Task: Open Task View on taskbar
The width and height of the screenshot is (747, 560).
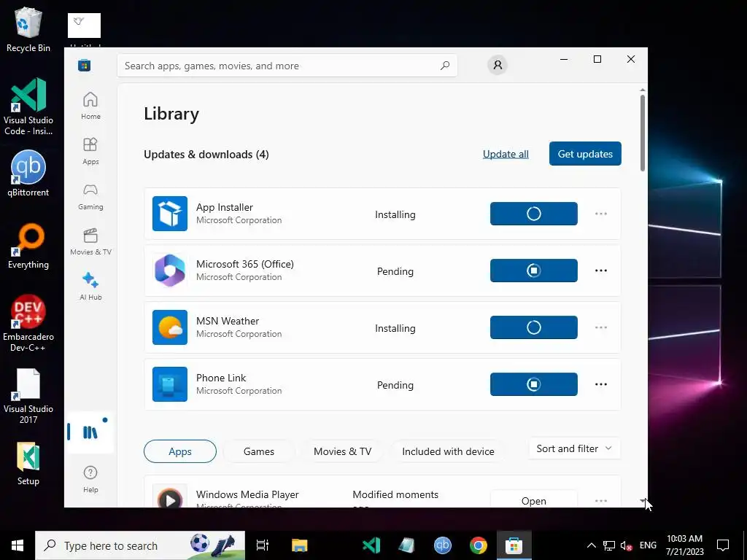Action: tap(263, 545)
